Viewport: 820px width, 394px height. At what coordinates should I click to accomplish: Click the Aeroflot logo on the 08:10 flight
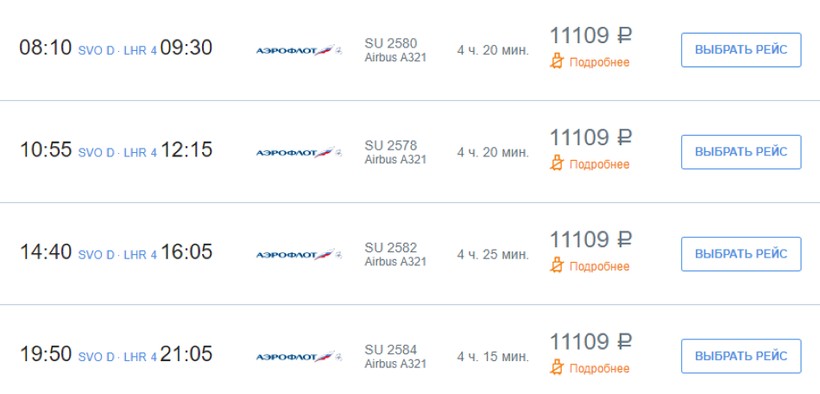click(x=299, y=50)
